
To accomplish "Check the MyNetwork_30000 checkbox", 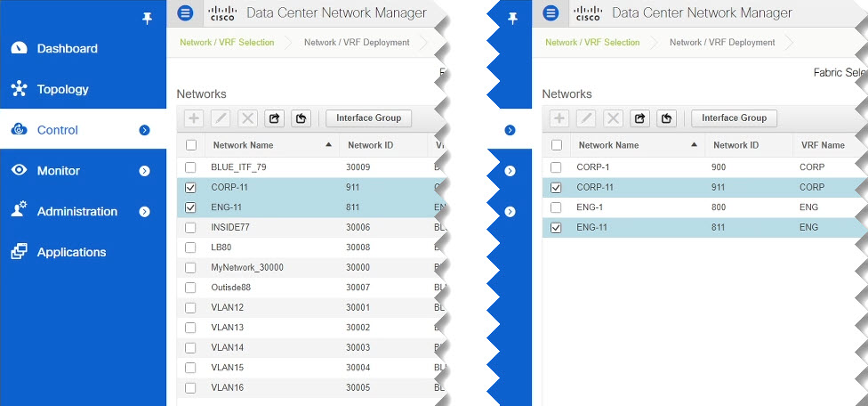I will (x=190, y=267).
